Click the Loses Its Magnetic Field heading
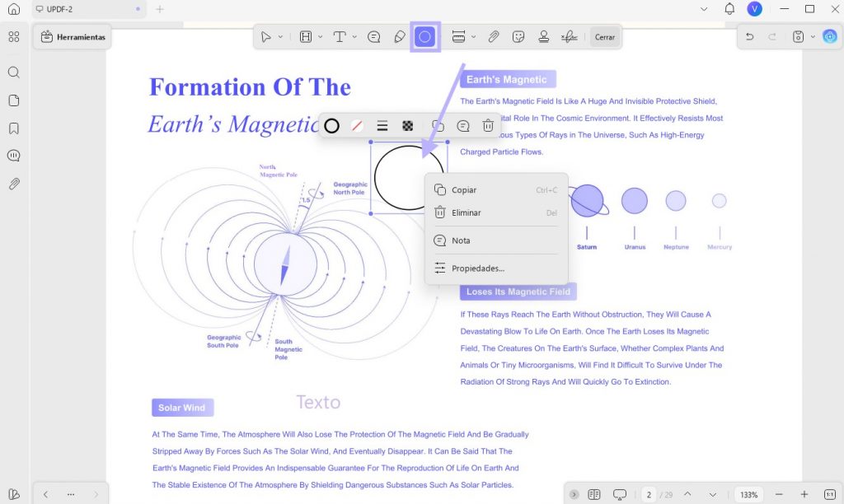Screen dimensions: 844x504 [x=518, y=292]
